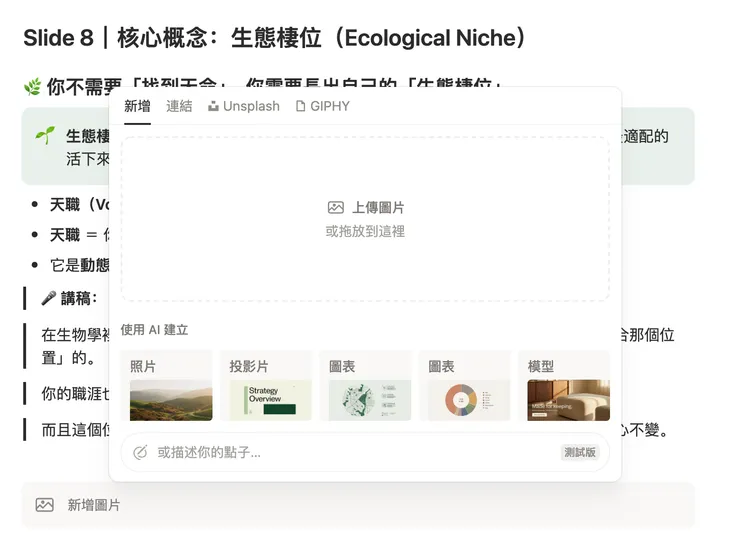Click the upload image icon
The width and height of the screenshot is (740, 560).
[336, 208]
